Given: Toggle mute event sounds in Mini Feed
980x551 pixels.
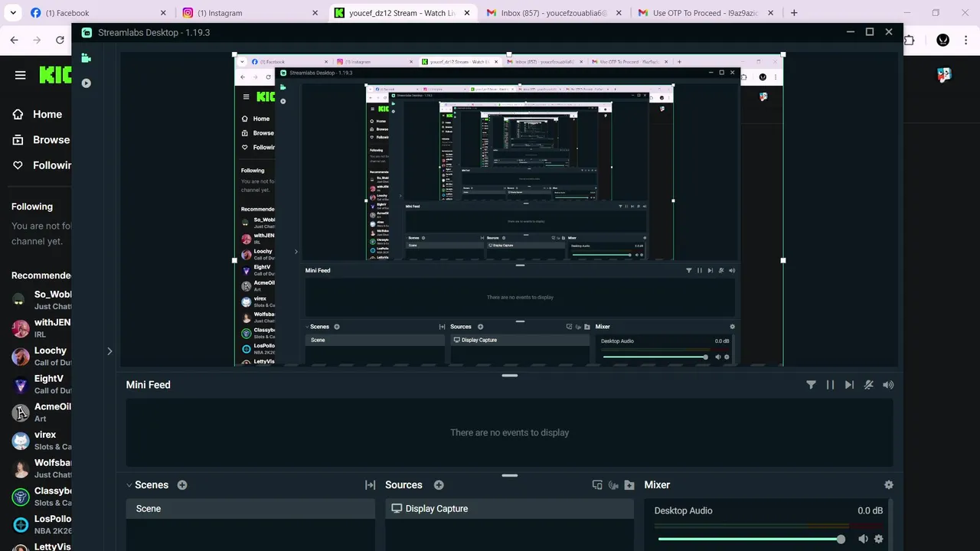Looking at the screenshot, I should point(869,385).
